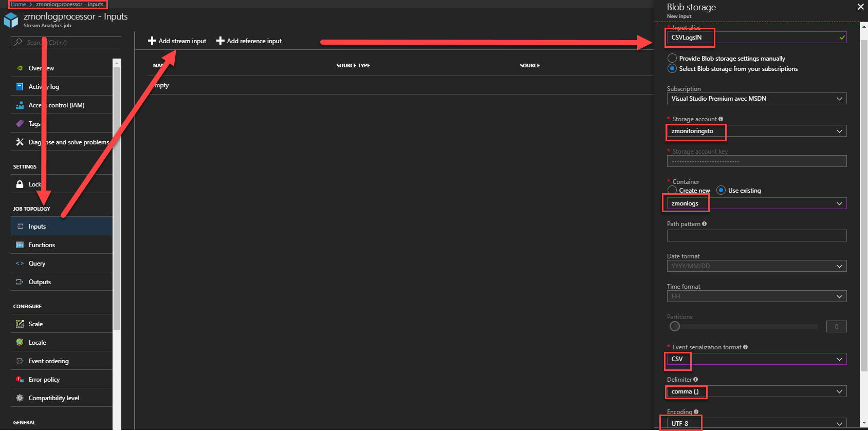Open the Outputs menu item
The height and width of the screenshot is (431, 868).
coord(62,282)
